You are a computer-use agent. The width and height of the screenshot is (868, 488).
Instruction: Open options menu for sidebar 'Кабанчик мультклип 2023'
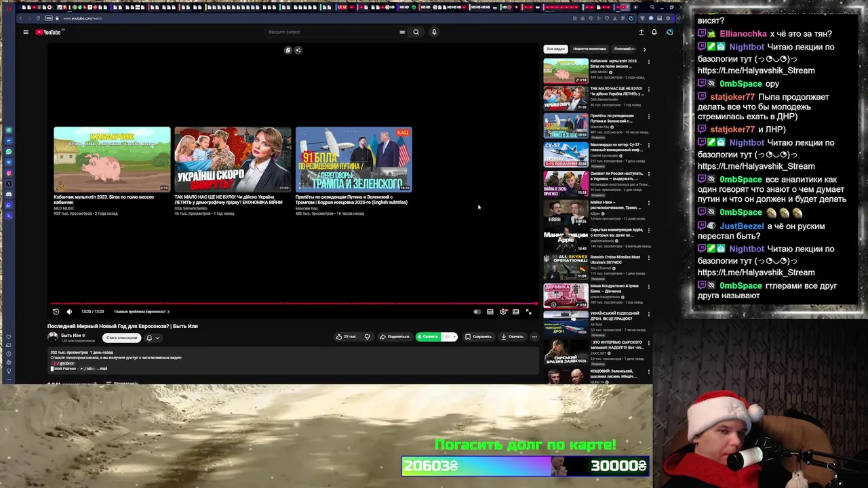[648, 62]
